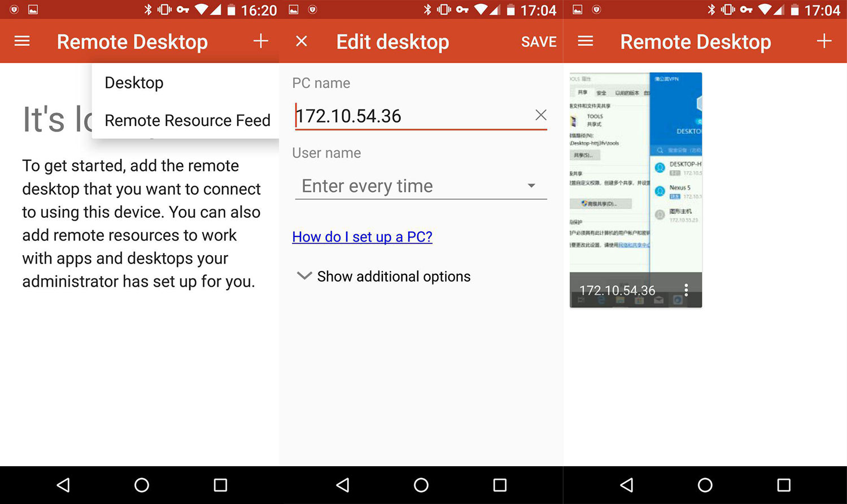This screenshot has width=847, height=504.
Task: Tap Home navigation button on Edit desktop screen
Action: pyautogui.click(x=421, y=485)
